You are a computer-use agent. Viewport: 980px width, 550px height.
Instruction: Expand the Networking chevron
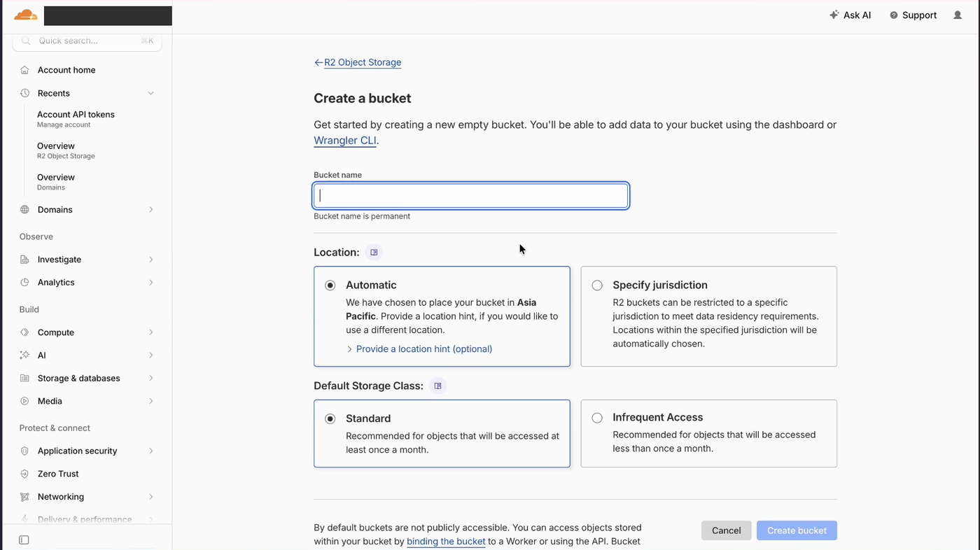150,497
